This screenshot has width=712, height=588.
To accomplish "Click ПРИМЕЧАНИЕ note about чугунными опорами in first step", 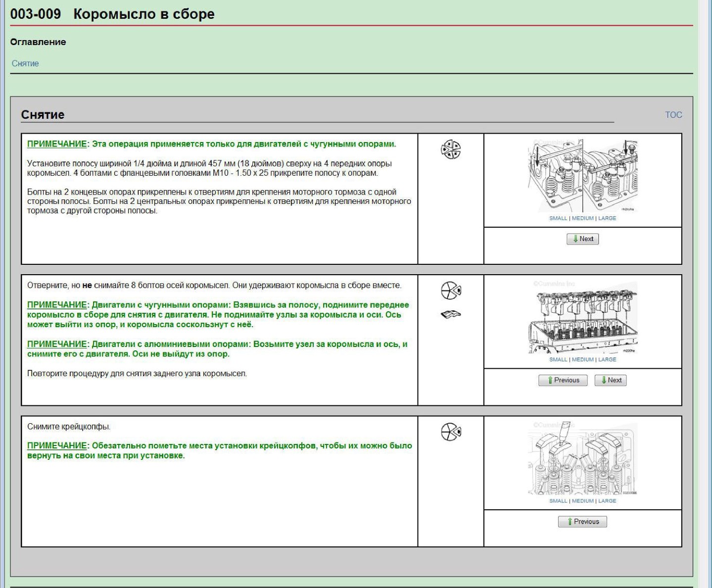I will click(212, 144).
